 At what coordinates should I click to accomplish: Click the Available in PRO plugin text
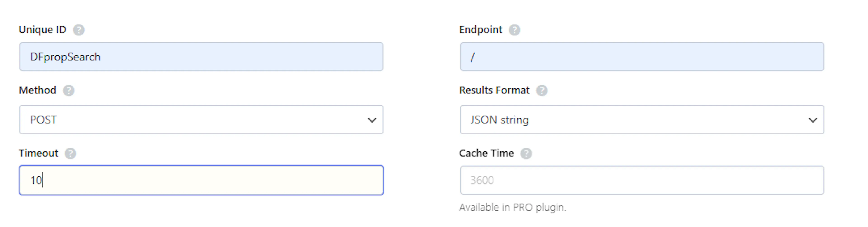512,208
